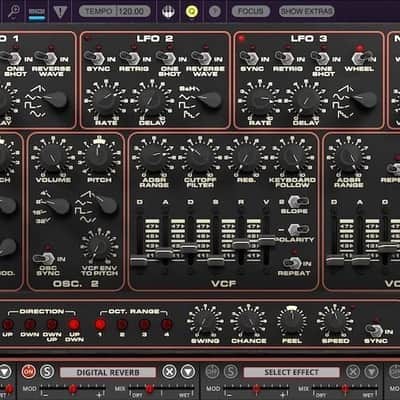Toggle the arpeggiator SYNC switch near SPEED
This screenshot has width=400, height=400.
coord(375,330)
